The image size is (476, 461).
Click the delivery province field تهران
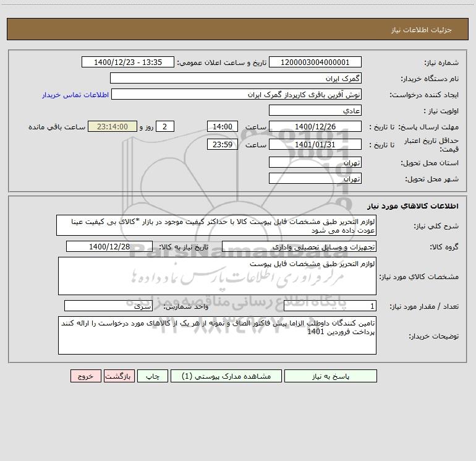315,162
